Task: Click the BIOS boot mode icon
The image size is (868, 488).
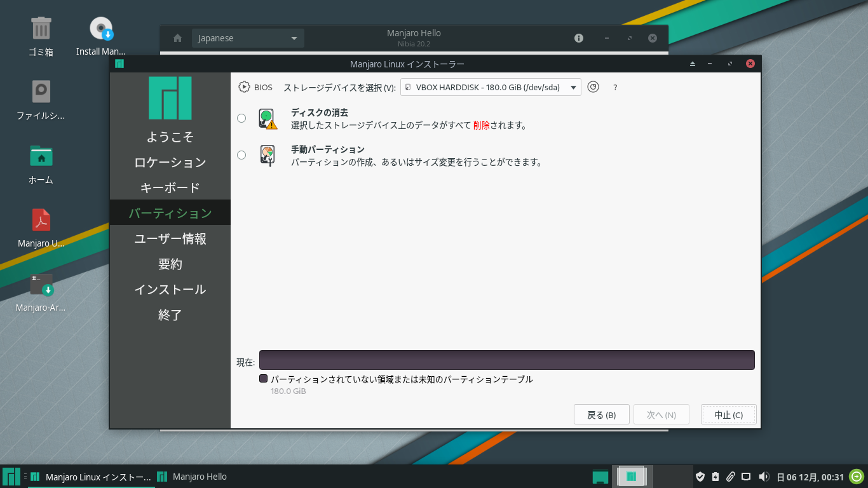Action: pos(244,87)
